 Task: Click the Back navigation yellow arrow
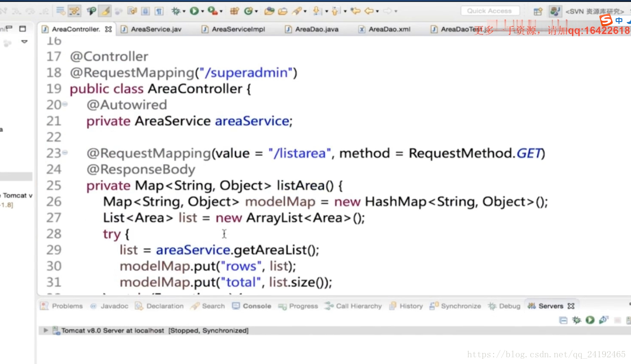369,11
